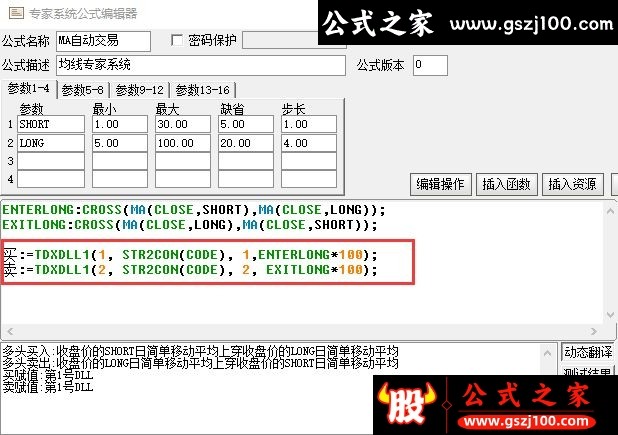The image size is (618, 435).
Task: Click code editor scroll down arrow
Action: (x=610, y=315)
